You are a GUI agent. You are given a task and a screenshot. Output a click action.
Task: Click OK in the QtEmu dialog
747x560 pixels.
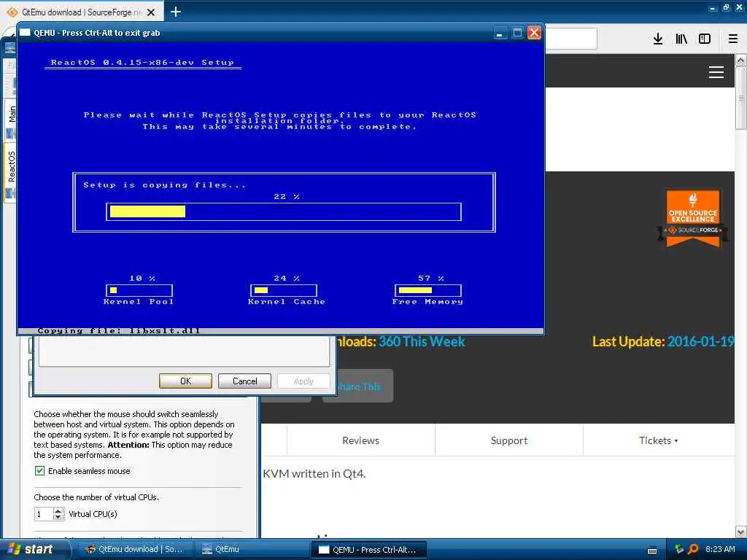point(185,381)
